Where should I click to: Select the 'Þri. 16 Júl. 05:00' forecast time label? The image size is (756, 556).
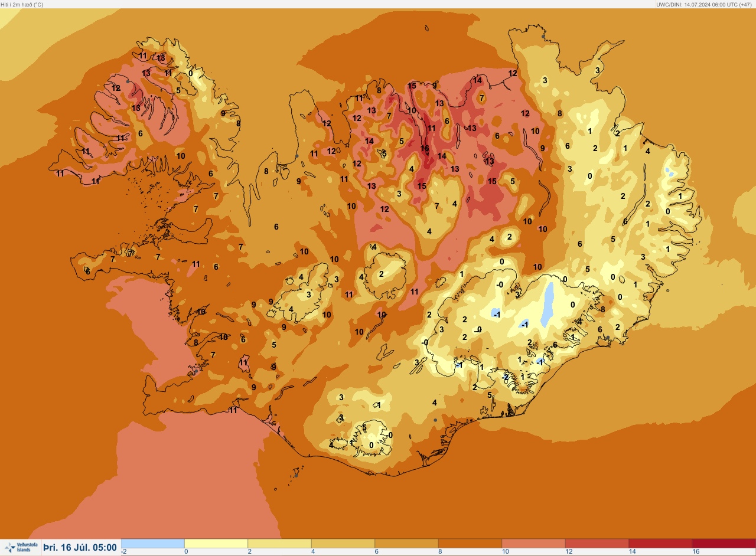point(80,548)
